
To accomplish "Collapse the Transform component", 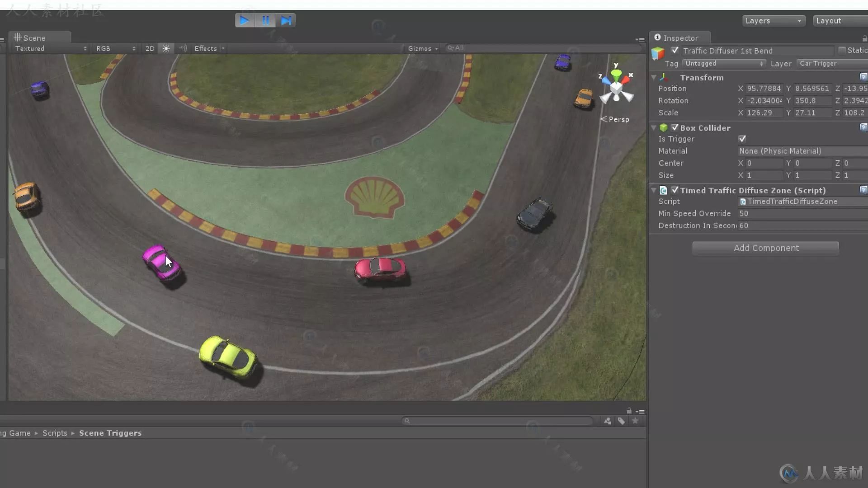I will 654,78.
